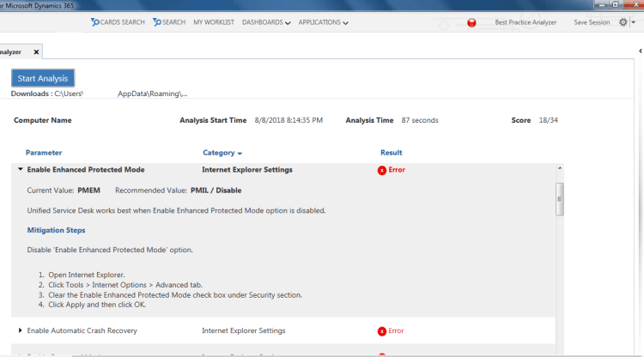Collapse the Enable Enhanced Protected Mode row

(20, 169)
